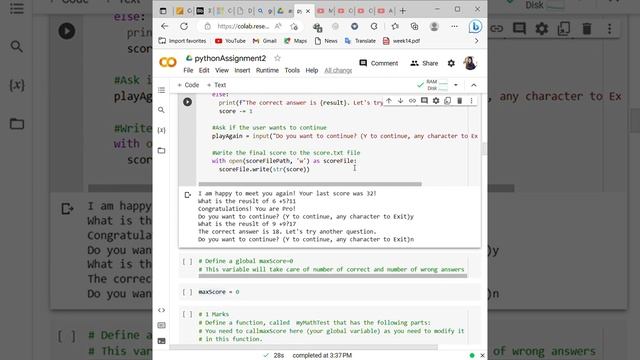
Task: Mirror cell in tab icon in front window
Action: click(x=448, y=100)
